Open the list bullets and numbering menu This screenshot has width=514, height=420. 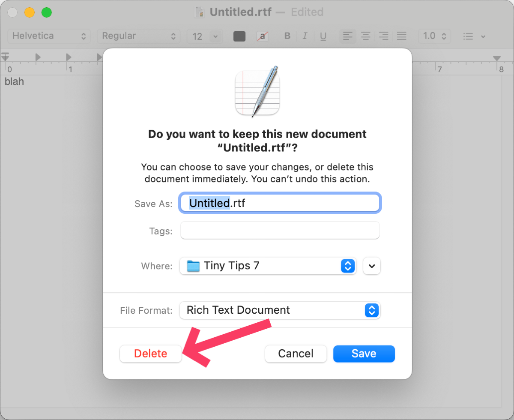474,36
